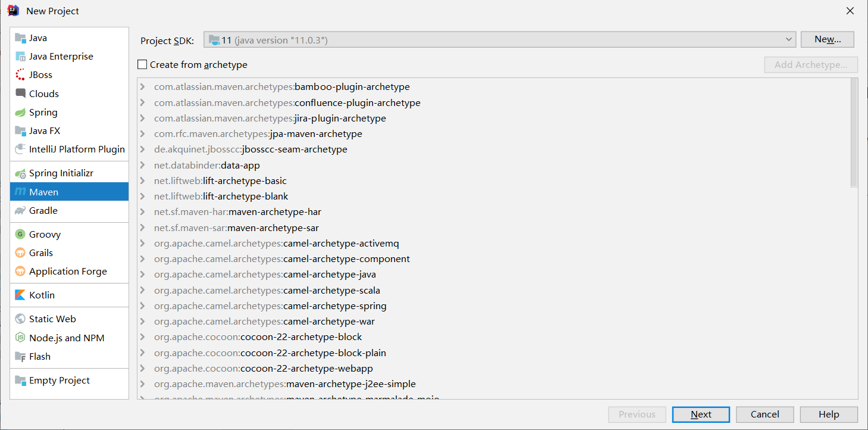Enable the Create from archetype checkbox

click(142, 64)
